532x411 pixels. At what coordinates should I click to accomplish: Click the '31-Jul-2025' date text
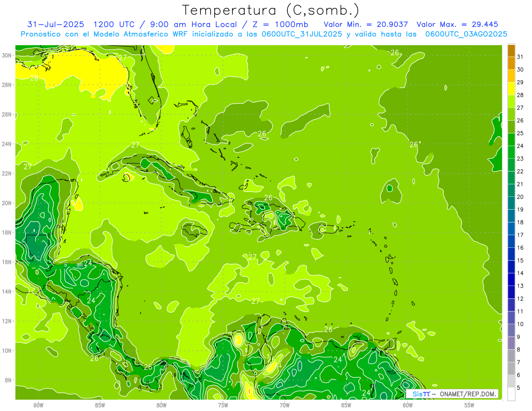(55, 24)
